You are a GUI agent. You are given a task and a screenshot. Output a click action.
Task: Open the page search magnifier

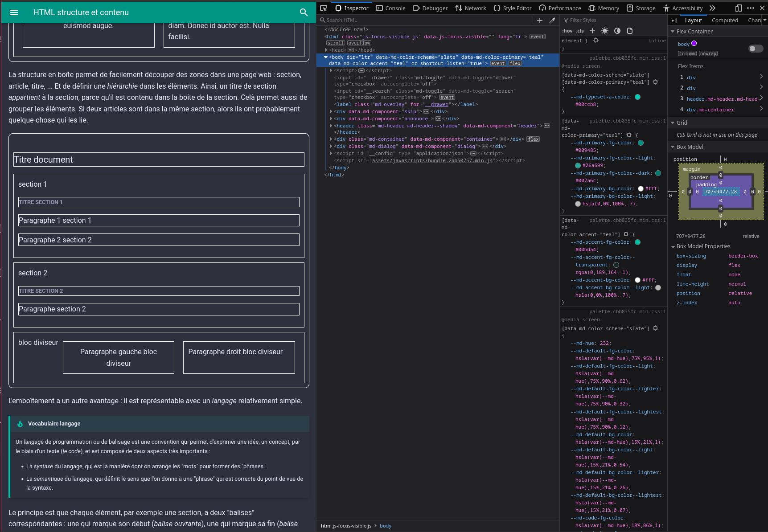point(304,12)
